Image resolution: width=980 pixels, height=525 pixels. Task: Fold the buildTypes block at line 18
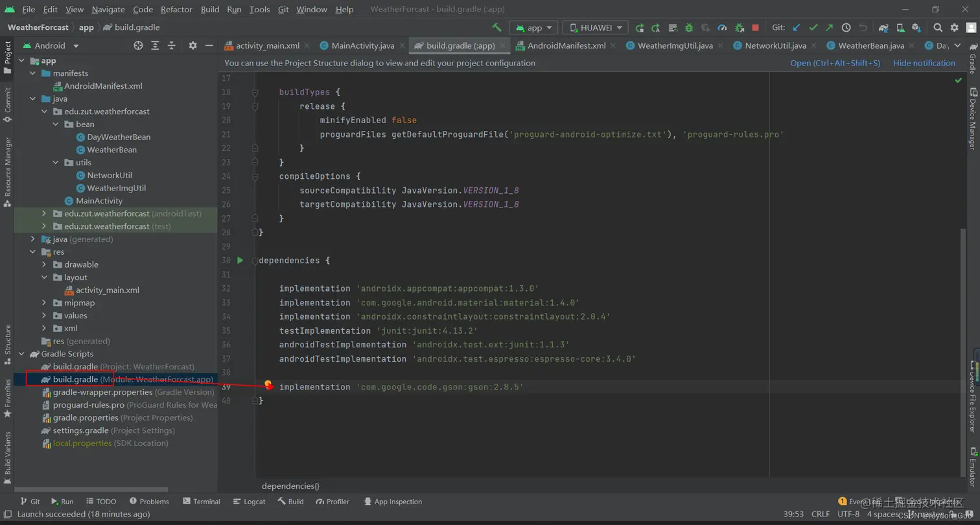coord(255,92)
